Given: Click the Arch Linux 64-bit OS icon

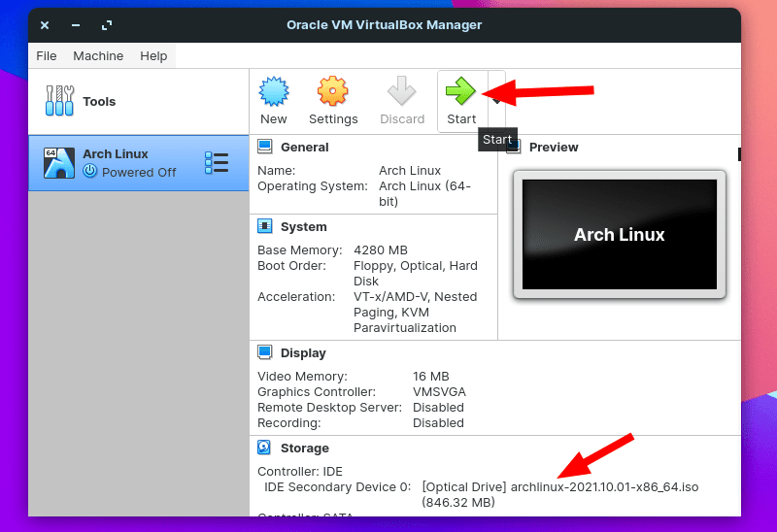Looking at the screenshot, I should pos(59,162).
